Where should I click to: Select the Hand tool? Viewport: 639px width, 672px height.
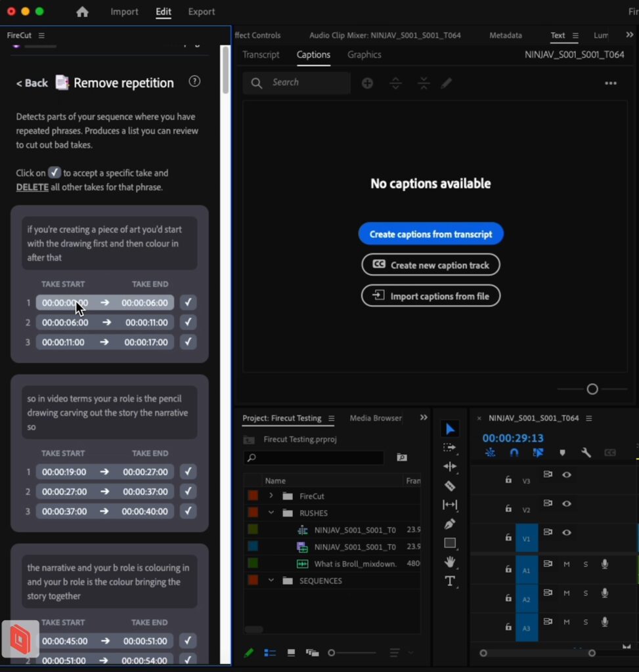coord(450,562)
